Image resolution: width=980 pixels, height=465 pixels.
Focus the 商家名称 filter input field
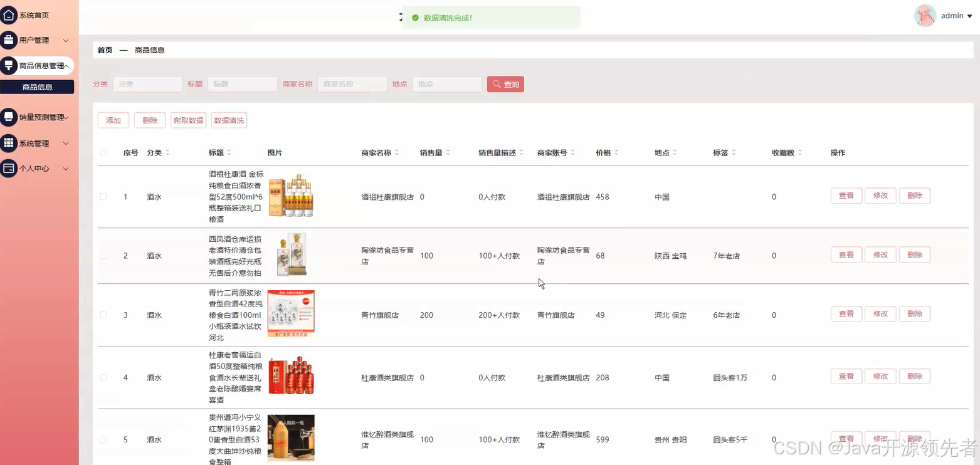pos(352,84)
